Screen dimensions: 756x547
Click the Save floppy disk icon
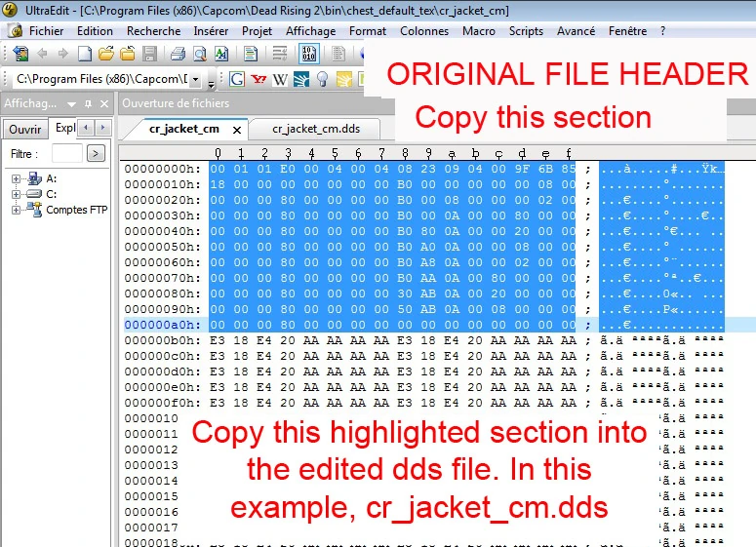coord(150,54)
